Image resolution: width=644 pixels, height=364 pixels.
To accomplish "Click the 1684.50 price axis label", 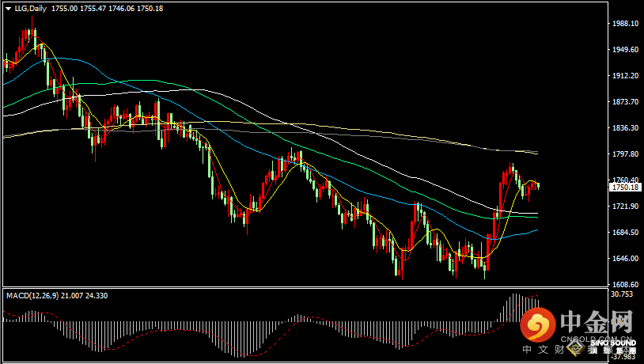I will pos(625,233).
